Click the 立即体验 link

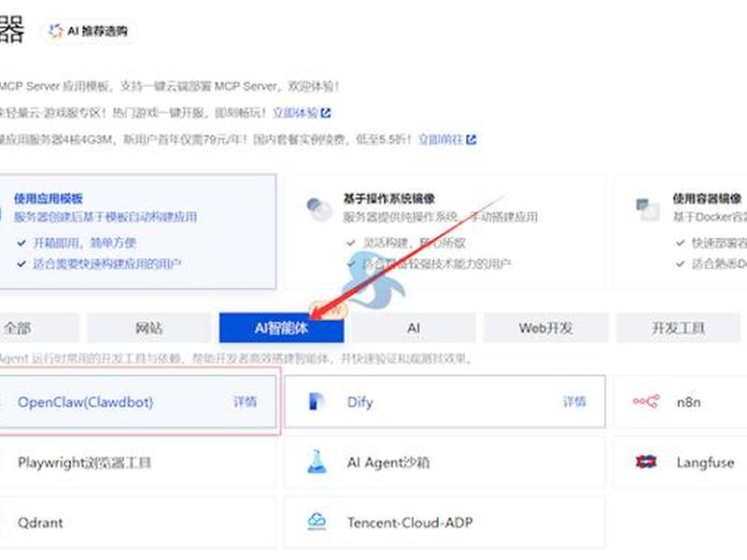click(295, 113)
